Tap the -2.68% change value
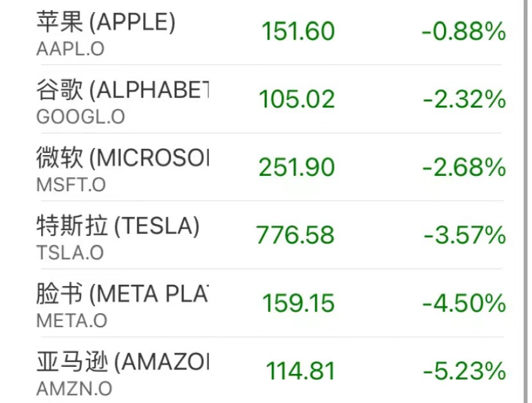The height and width of the screenshot is (403, 532). tap(464, 168)
